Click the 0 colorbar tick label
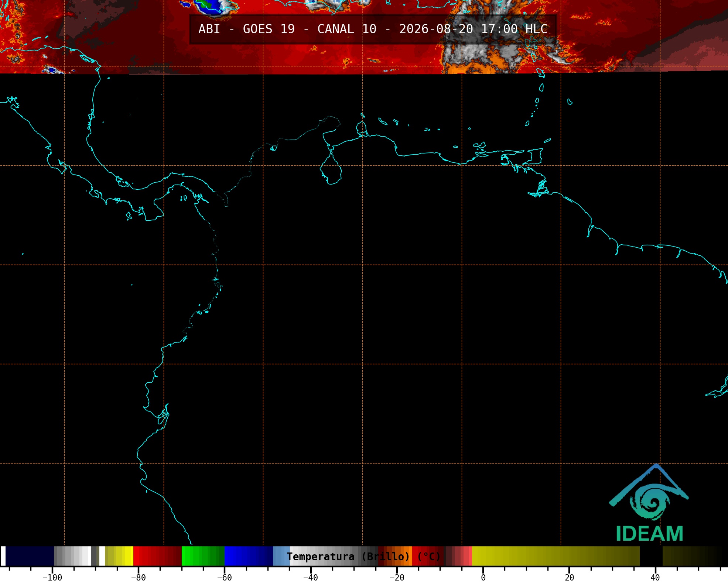The image size is (728, 582). click(483, 578)
